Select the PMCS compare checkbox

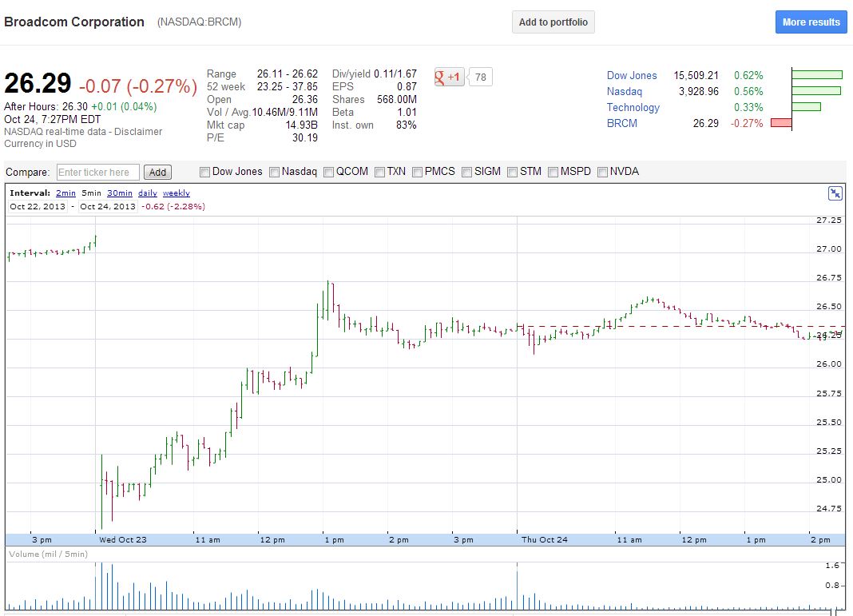pyautogui.click(x=417, y=172)
